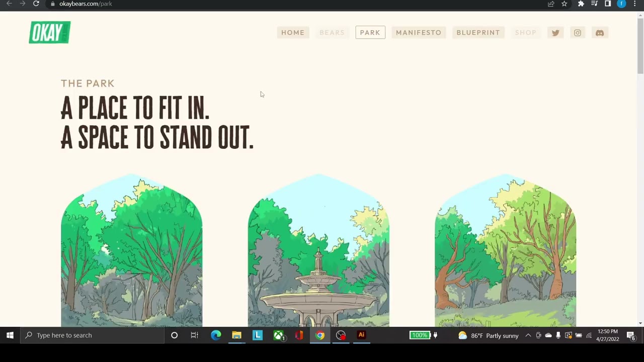Click the right sunny trees illustration
Viewport: 644px width, 362px height.
(x=506, y=250)
